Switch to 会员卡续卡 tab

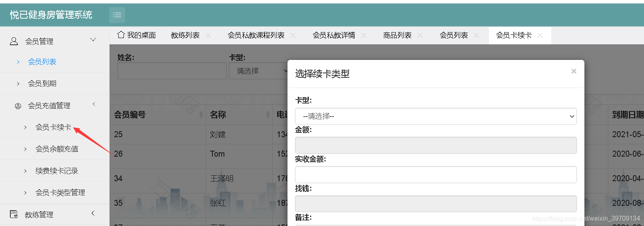coord(514,35)
